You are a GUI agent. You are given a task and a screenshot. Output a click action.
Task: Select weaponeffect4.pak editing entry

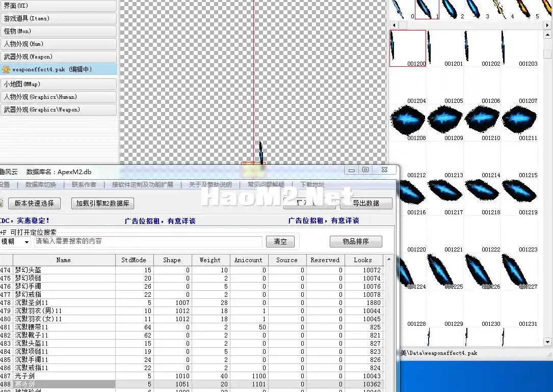point(59,69)
